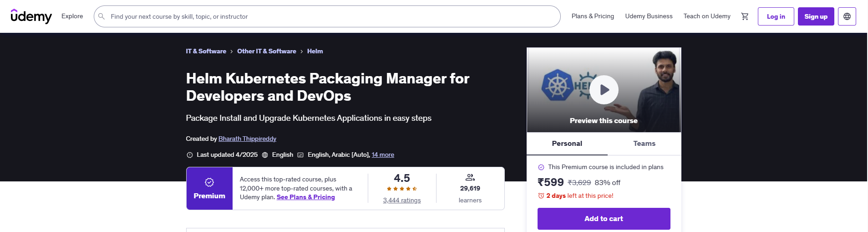Open instructor Bharath Thippireddy's profile
Image resolution: width=868 pixels, height=232 pixels.
[x=247, y=139]
